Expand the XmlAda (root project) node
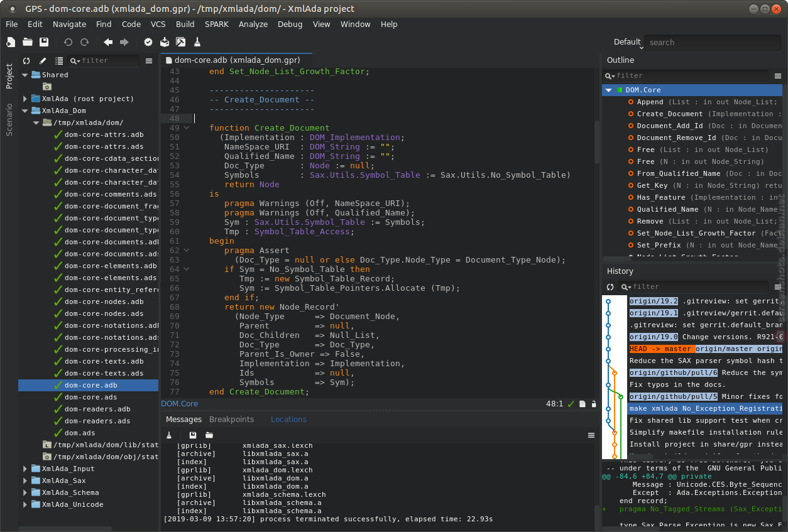 (x=25, y=99)
